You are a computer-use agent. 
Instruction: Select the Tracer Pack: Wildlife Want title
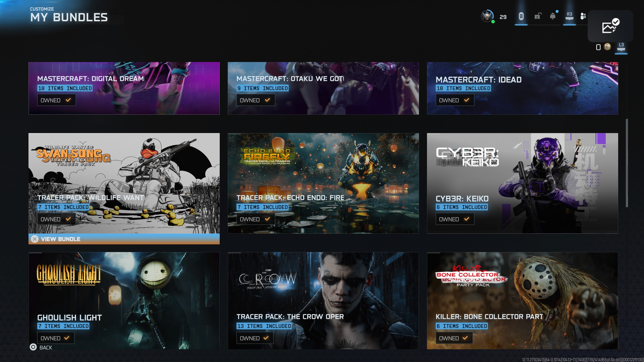click(x=91, y=198)
